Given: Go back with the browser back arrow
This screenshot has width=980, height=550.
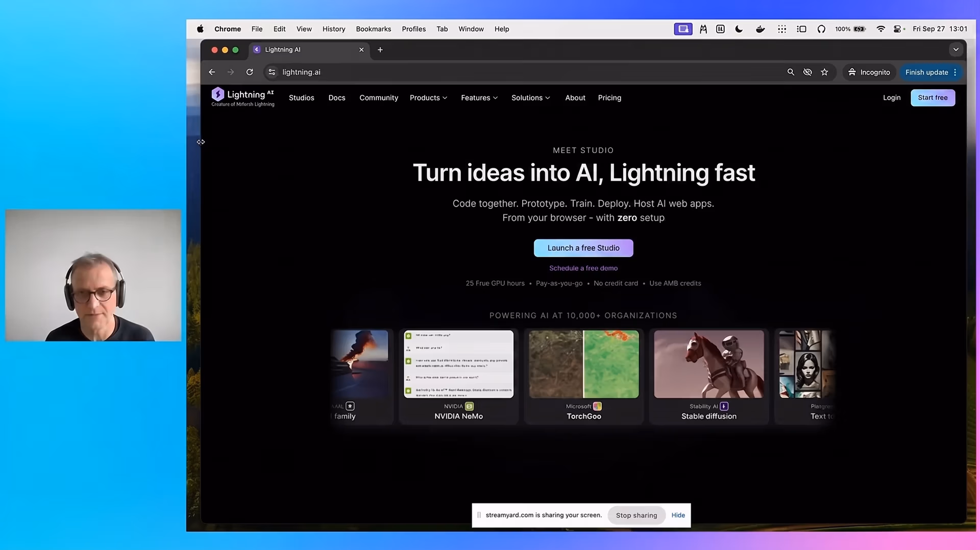Looking at the screenshot, I should [x=212, y=72].
